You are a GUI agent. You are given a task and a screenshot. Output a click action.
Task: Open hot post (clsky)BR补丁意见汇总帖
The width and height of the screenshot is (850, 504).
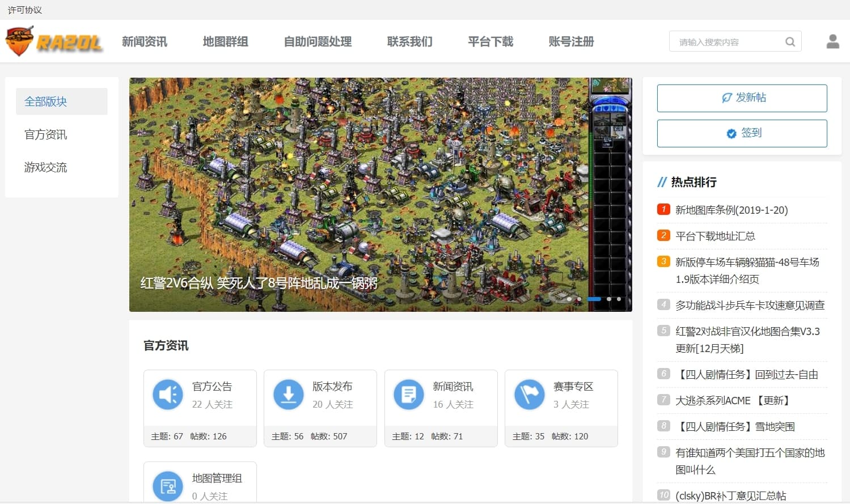pos(730,496)
